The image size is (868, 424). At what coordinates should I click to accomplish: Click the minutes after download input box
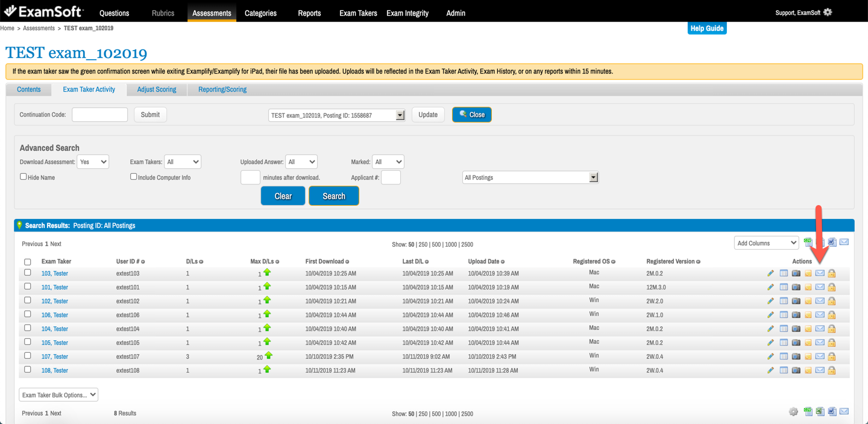pos(250,177)
